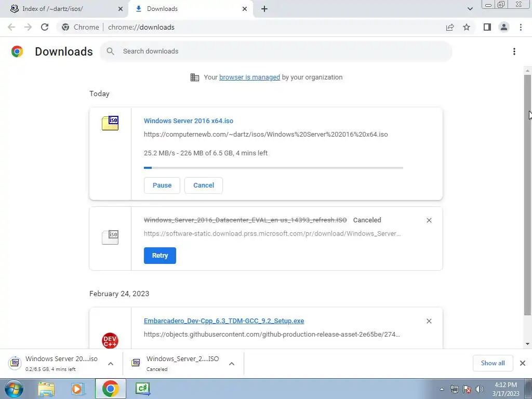532x399 pixels.
Task: Open Embarcadero_Dev-Cpp_6.3 setup file link
Action: tap(224, 321)
